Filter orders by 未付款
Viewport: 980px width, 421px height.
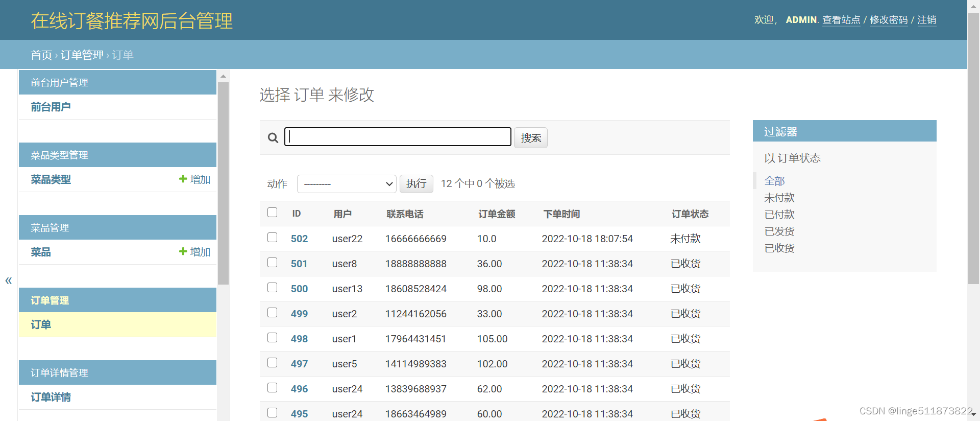point(779,198)
